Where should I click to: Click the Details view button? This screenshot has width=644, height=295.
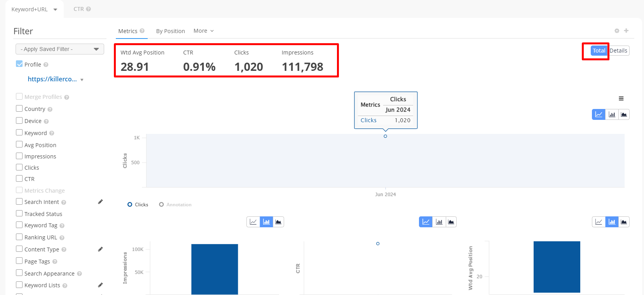(x=618, y=51)
